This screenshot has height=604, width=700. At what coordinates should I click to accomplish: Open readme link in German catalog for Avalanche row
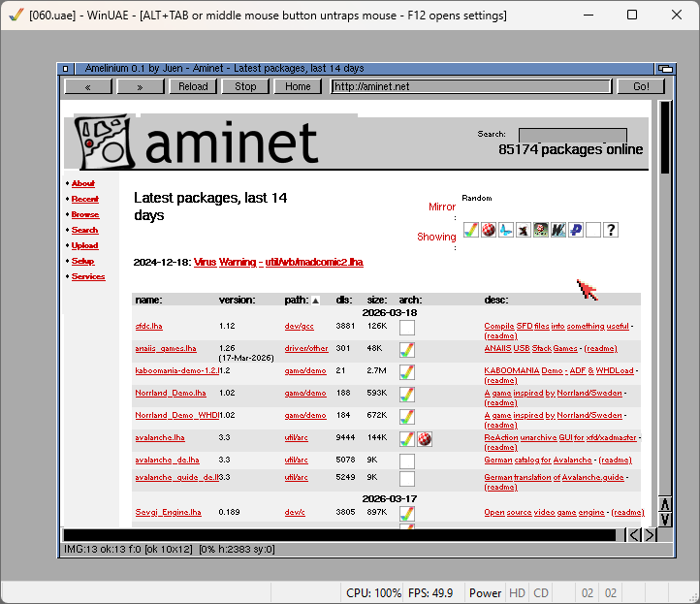point(616,460)
